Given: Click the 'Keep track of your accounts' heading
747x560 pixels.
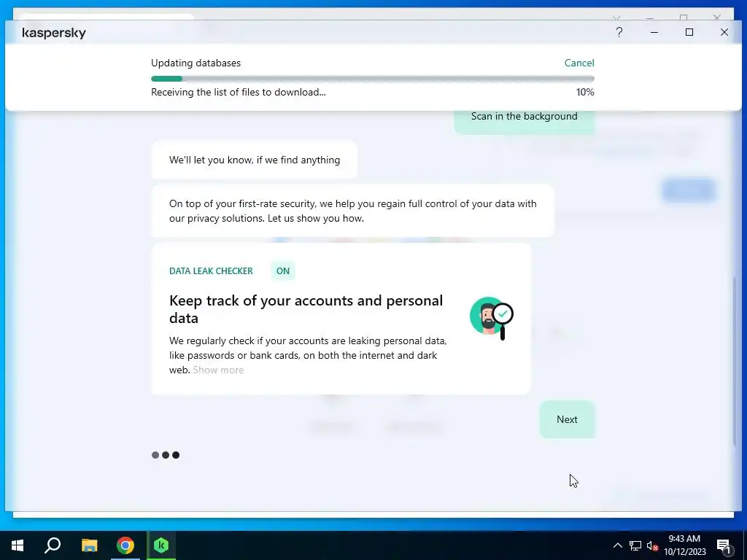Looking at the screenshot, I should click(306, 309).
